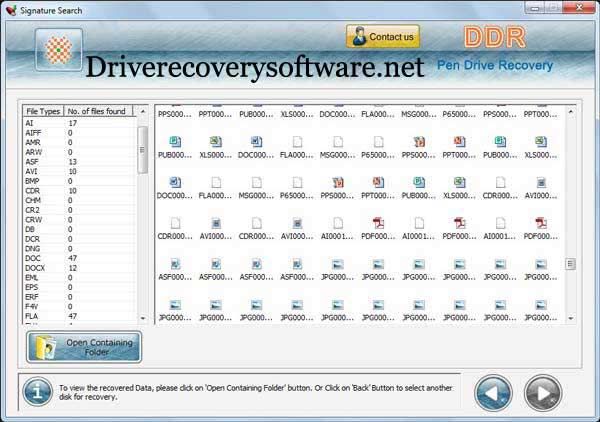This screenshot has width=600, height=422.
Task: Select the AMR file type row
Action: [79, 142]
